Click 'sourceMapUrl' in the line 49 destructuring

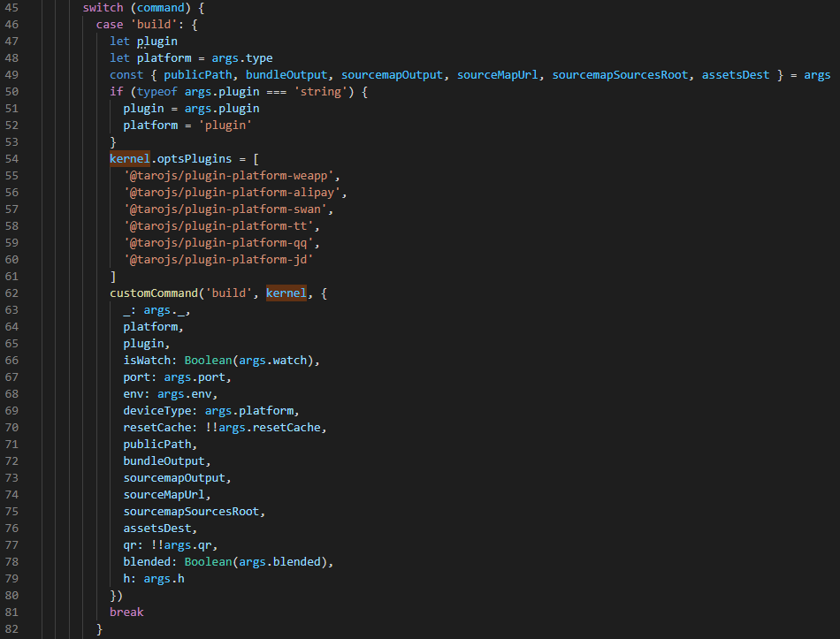click(x=498, y=75)
